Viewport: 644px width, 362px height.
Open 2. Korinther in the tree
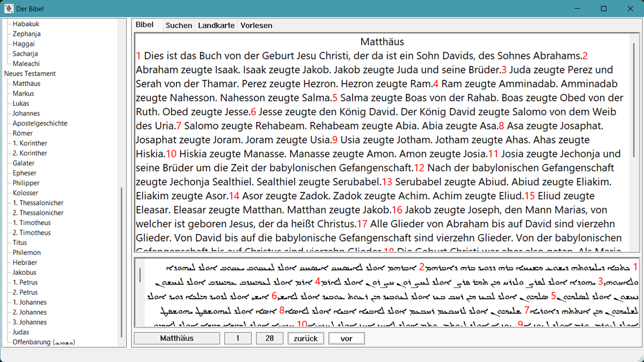point(29,153)
